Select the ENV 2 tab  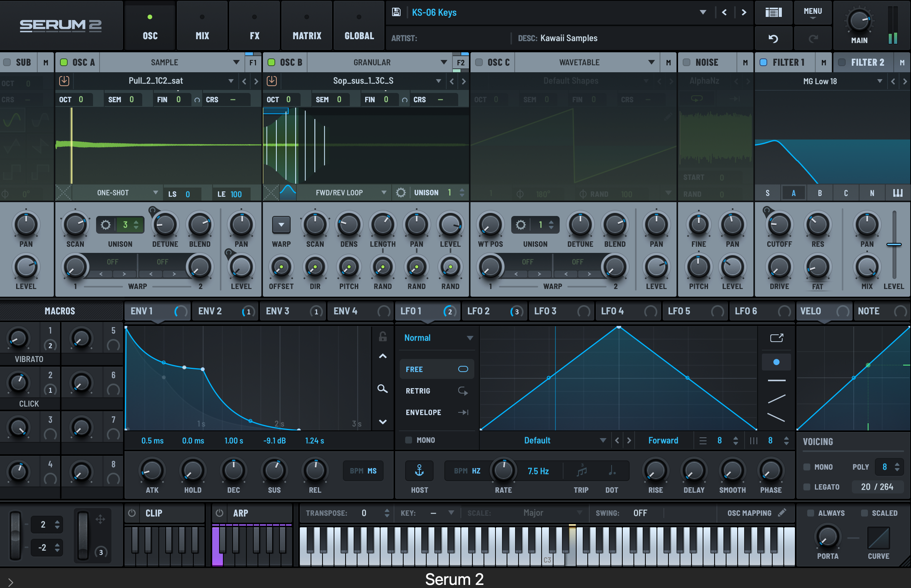(x=225, y=311)
